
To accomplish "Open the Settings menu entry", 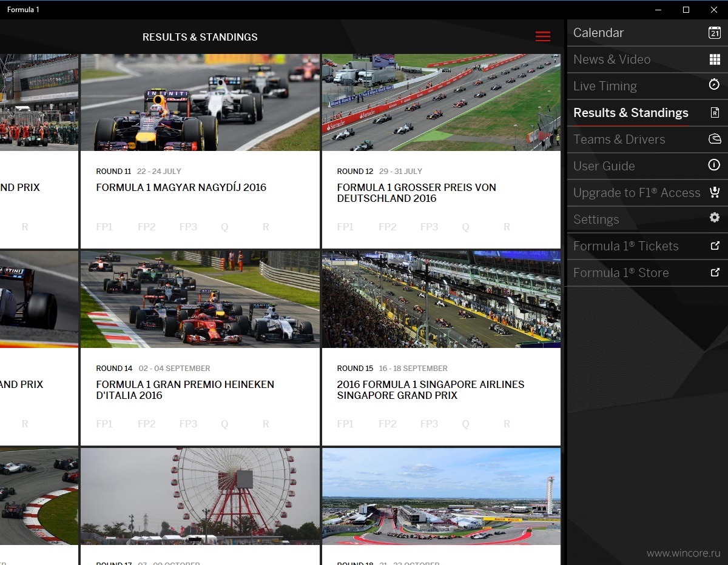I will click(x=647, y=219).
